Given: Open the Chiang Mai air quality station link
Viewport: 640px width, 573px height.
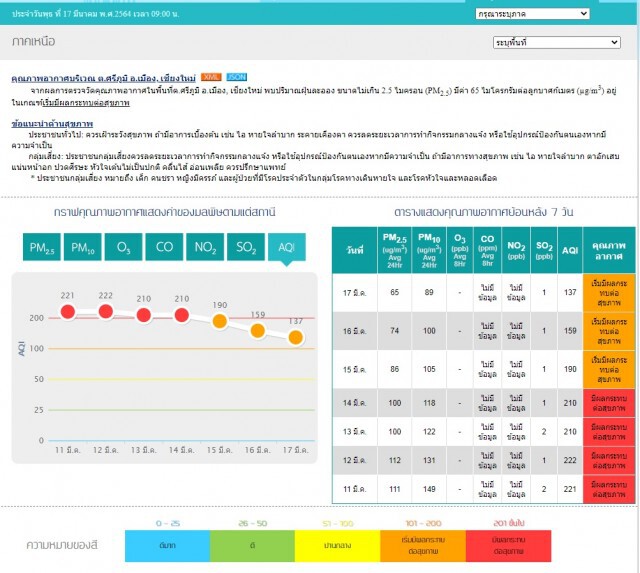Looking at the screenshot, I should coord(103,78).
